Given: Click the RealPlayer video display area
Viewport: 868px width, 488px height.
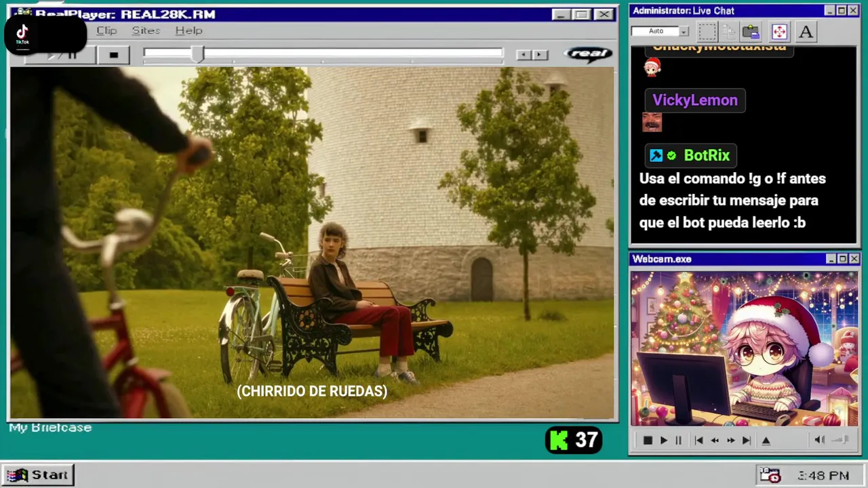Looking at the screenshot, I should coord(312,243).
